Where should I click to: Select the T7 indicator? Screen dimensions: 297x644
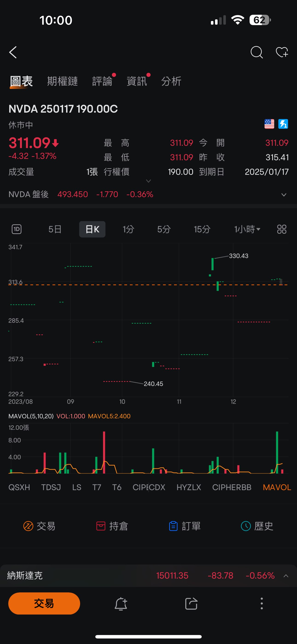pos(97,487)
